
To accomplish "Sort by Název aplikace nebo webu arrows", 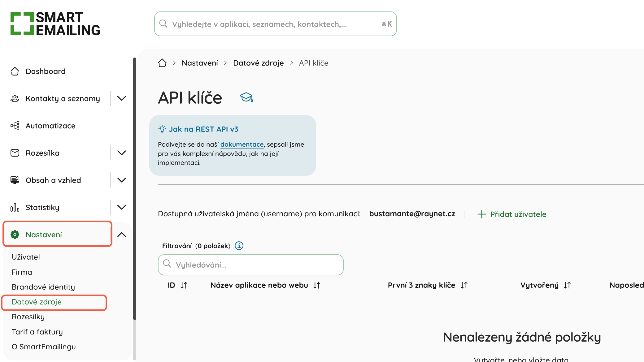I will [x=317, y=285].
